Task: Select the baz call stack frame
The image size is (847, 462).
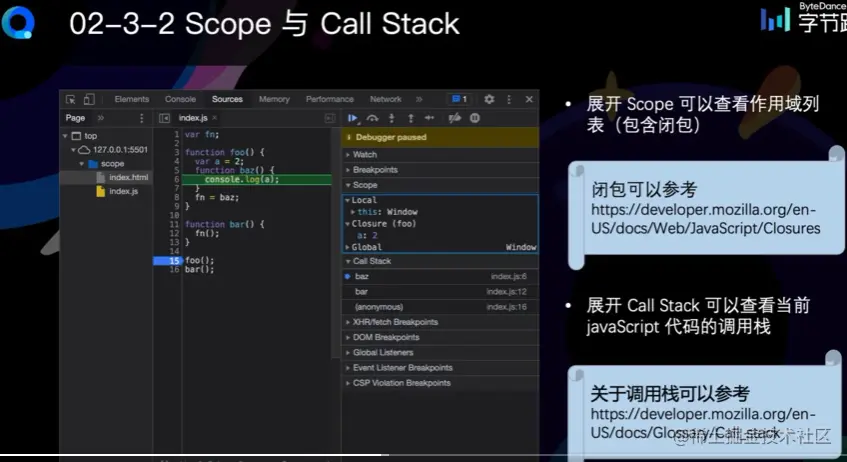Action: (x=440, y=276)
